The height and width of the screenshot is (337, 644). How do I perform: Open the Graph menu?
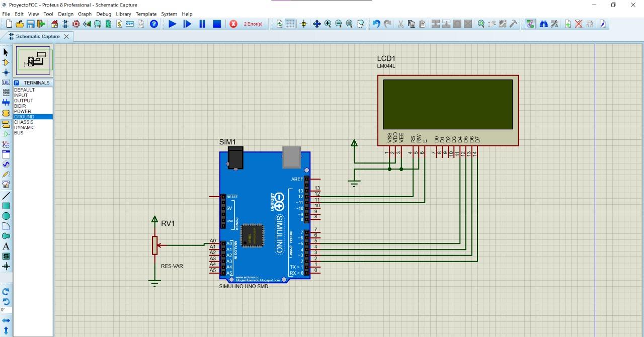85,14
